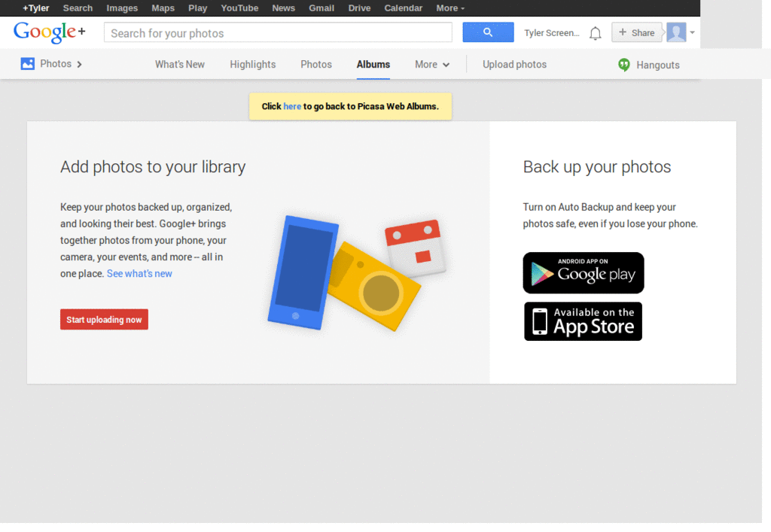
Task: Open the Google Play Android app badge
Action: click(584, 272)
